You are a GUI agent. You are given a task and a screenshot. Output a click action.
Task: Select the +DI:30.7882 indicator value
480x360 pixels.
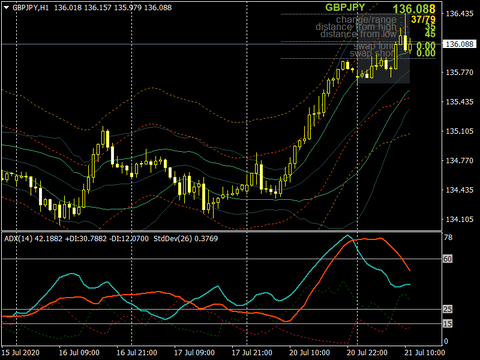[x=86, y=239]
